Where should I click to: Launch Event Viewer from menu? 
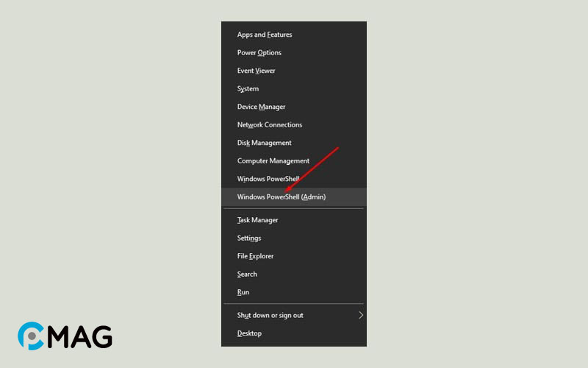294,71
